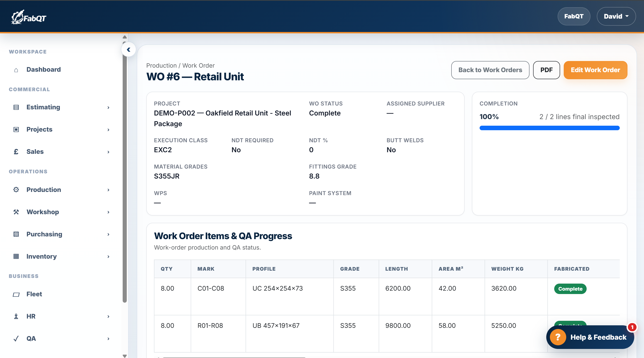The height and width of the screenshot is (358, 644).
Task: Expand the Inventory submenu chevron
Action: [108, 257]
